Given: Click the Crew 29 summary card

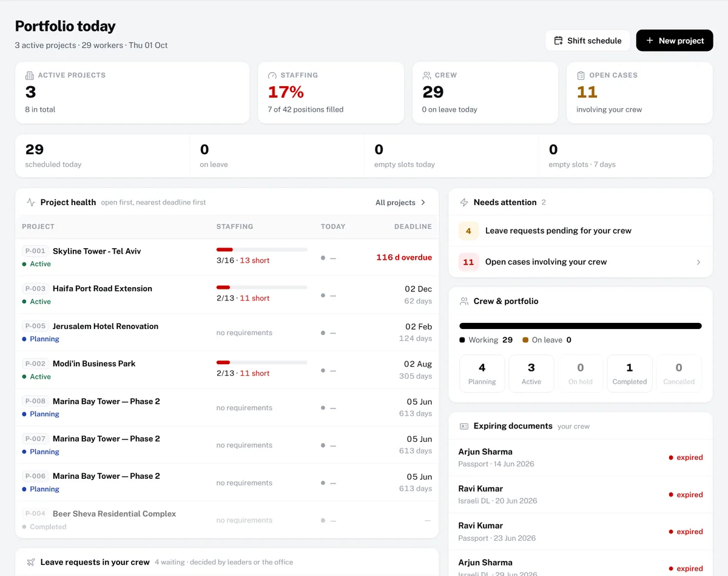Looking at the screenshot, I should tap(485, 92).
